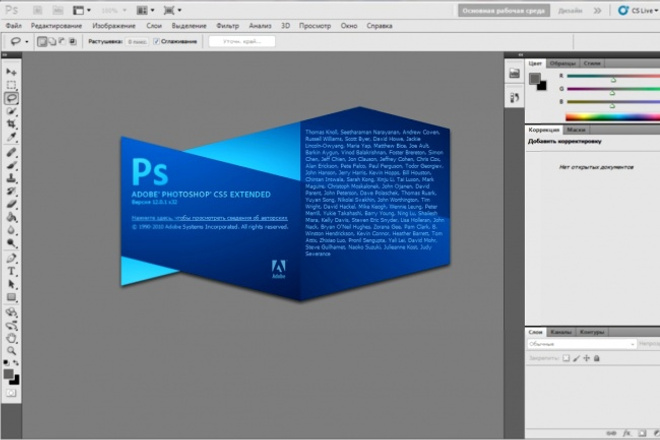This screenshot has height=440, width=660.
Task: Select the Clone Stamp tool
Action: pos(11,178)
